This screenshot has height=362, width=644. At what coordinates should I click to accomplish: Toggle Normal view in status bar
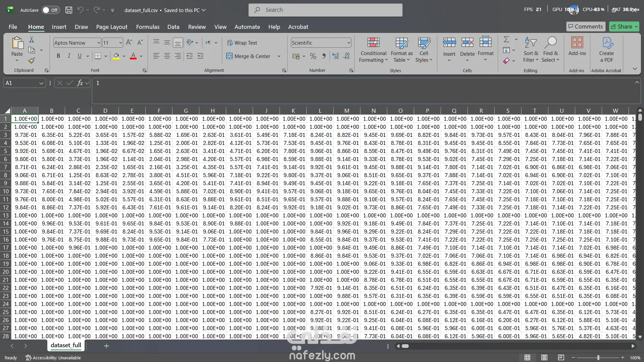528,358
